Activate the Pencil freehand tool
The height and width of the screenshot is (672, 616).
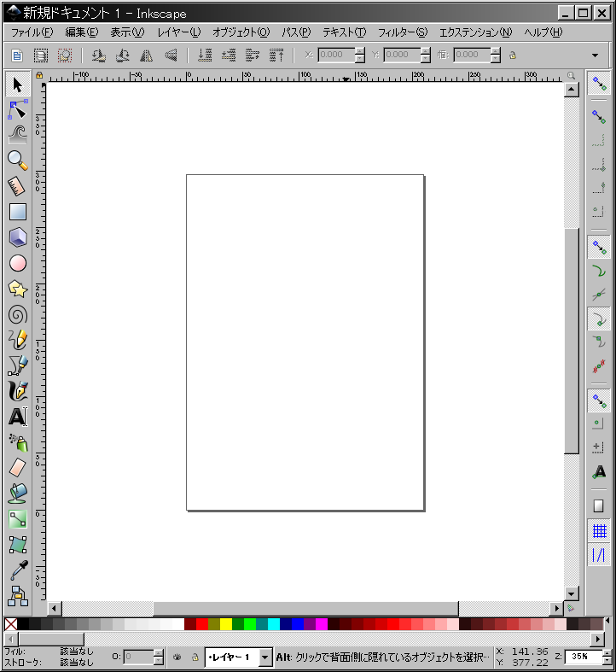tap(18, 340)
